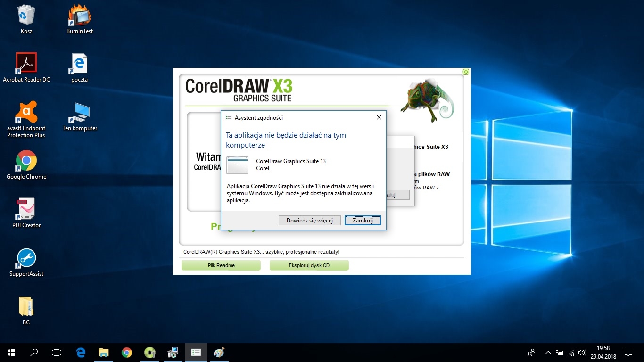Image resolution: width=644 pixels, height=362 pixels.
Task: Show hidden tray icons chevron
Action: pos(548,352)
